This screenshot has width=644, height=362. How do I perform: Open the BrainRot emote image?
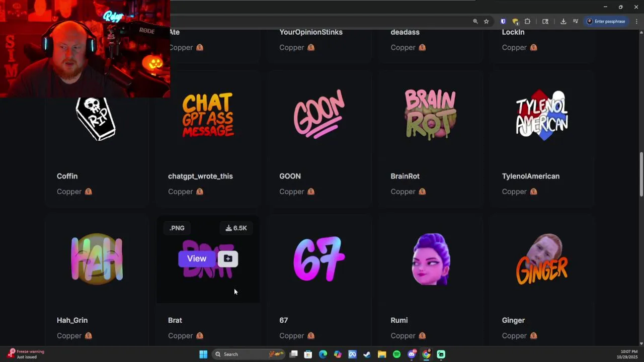pos(430,114)
